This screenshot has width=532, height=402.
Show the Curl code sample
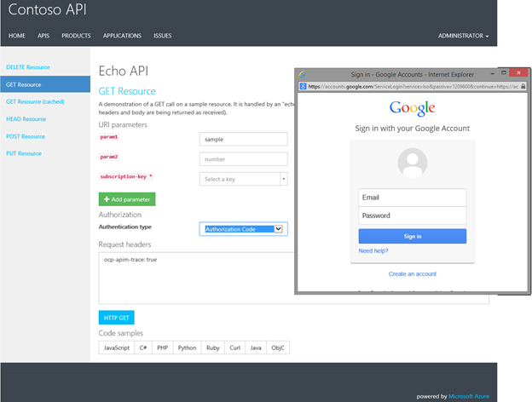(234, 347)
